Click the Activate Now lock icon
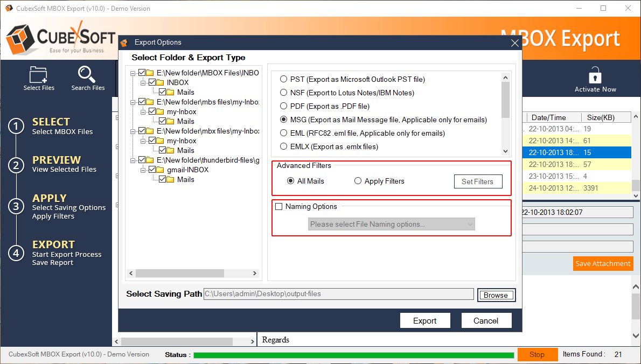Viewport: 641px width, 364px height. pyautogui.click(x=595, y=75)
